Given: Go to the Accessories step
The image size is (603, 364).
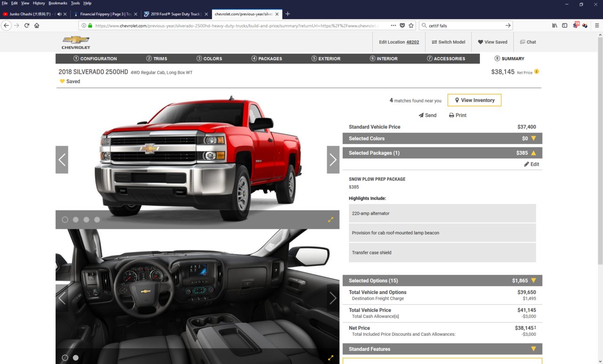Looking at the screenshot, I should tap(446, 59).
